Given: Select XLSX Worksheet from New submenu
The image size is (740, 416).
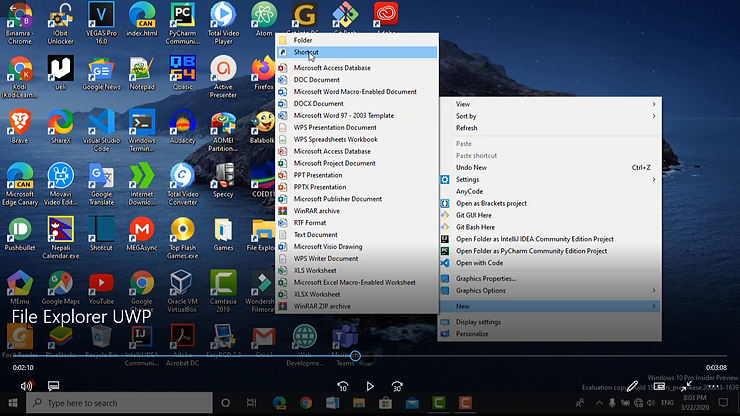Looking at the screenshot, I should tap(357, 294).
